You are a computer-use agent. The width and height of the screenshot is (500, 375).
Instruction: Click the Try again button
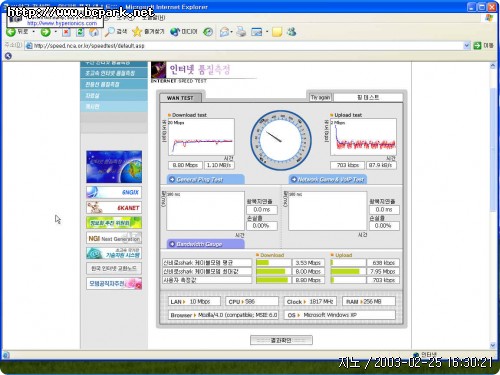coord(320,97)
